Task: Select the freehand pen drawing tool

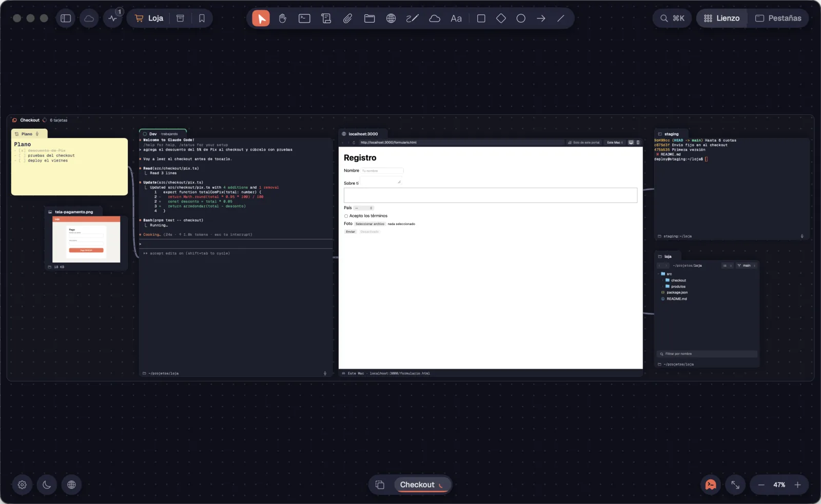Action: click(413, 18)
